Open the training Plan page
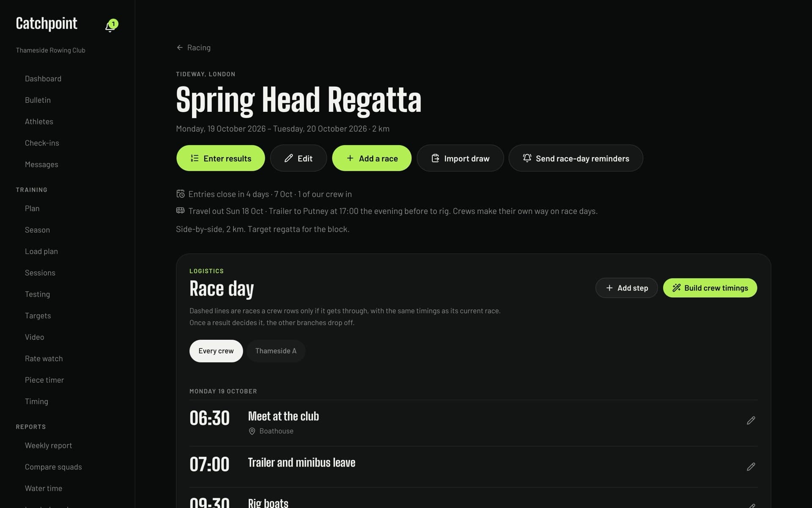This screenshot has height=508, width=812. click(32, 209)
